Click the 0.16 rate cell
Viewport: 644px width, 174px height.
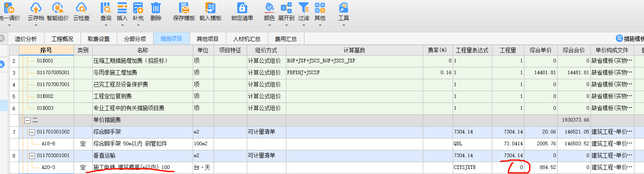[438, 72]
